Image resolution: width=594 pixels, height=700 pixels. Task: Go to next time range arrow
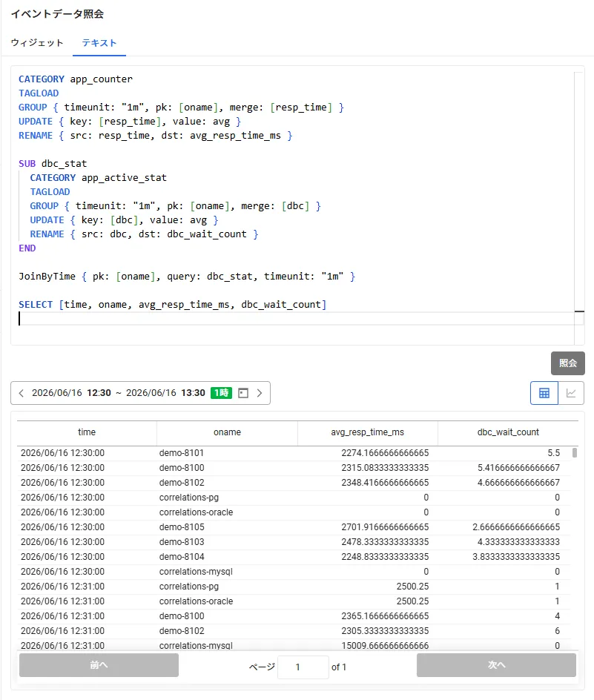coord(260,393)
